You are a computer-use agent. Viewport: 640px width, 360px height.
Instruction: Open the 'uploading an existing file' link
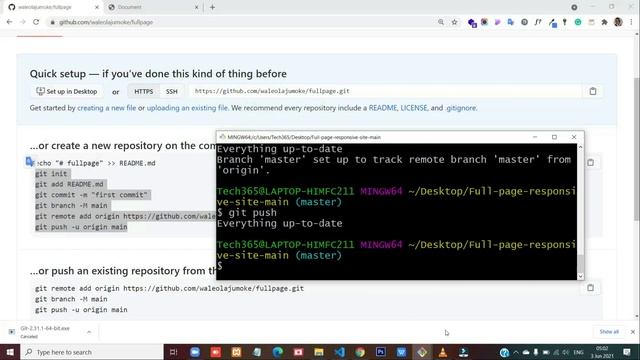pyautogui.click(x=187, y=108)
